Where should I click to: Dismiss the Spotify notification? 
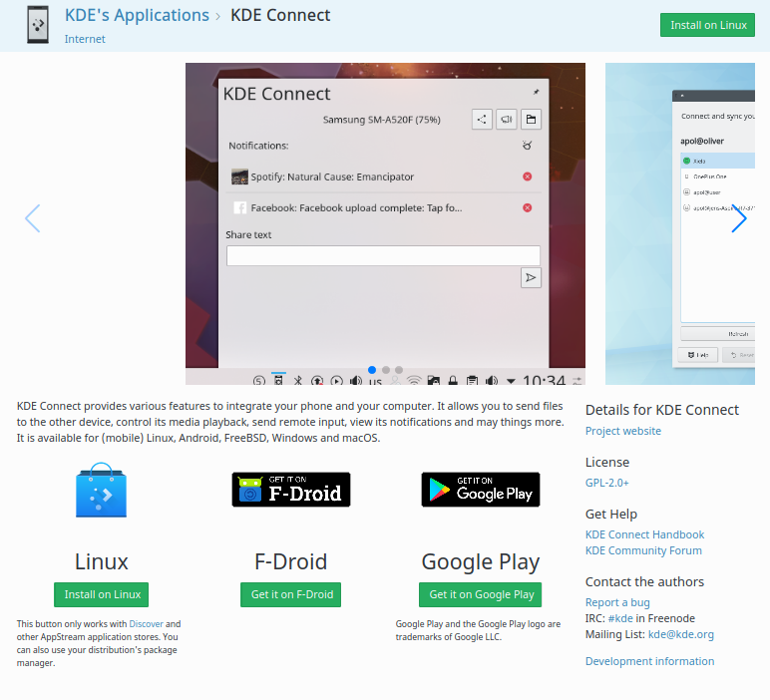pos(528,176)
